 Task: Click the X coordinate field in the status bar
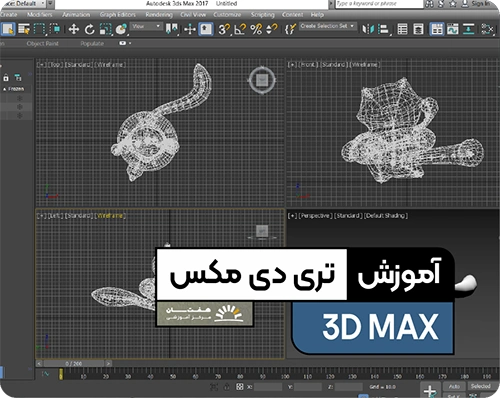click(268, 387)
